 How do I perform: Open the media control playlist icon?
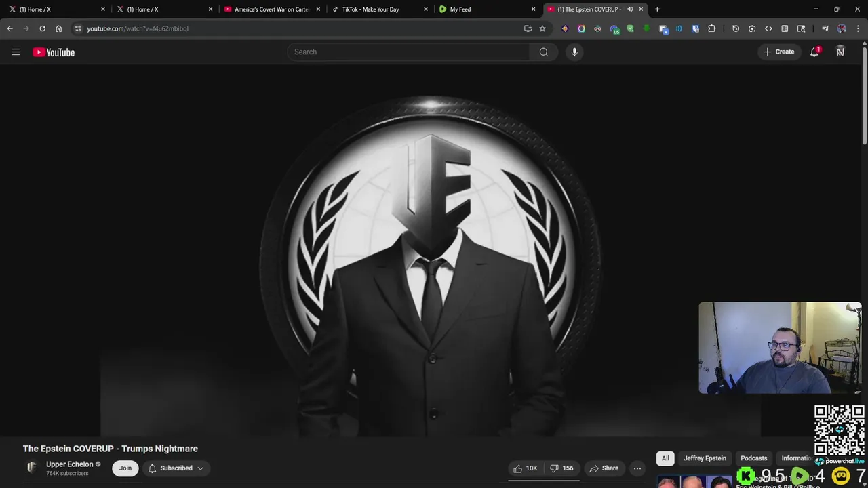pyautogui.click(x=825, y=28)
